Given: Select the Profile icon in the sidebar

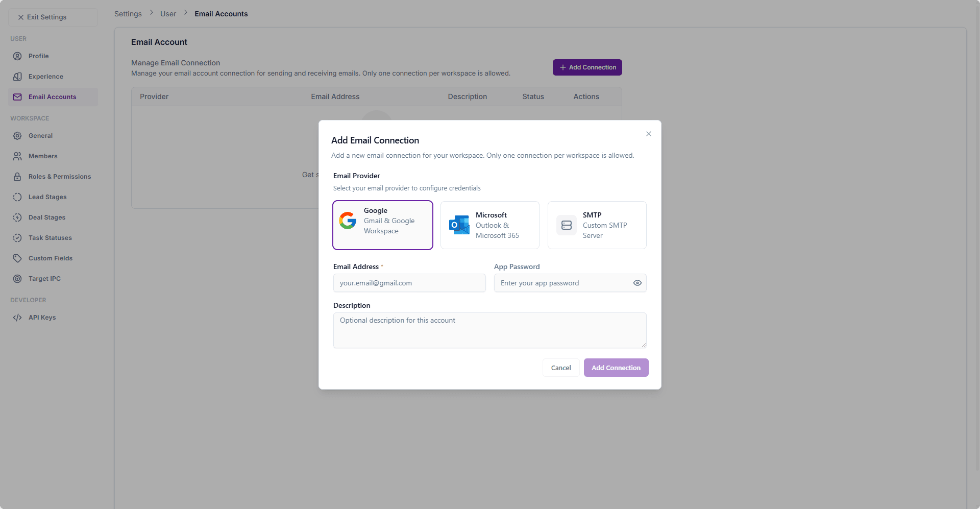Looking at the screenshot, I should coord(17,56).
